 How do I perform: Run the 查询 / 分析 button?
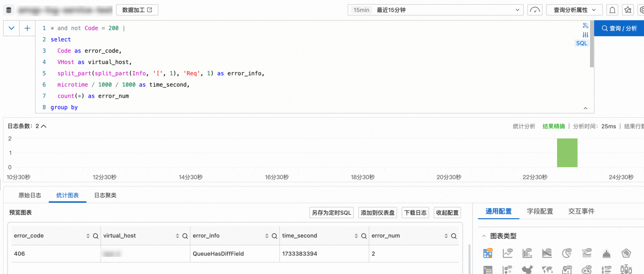click(619, 28)
